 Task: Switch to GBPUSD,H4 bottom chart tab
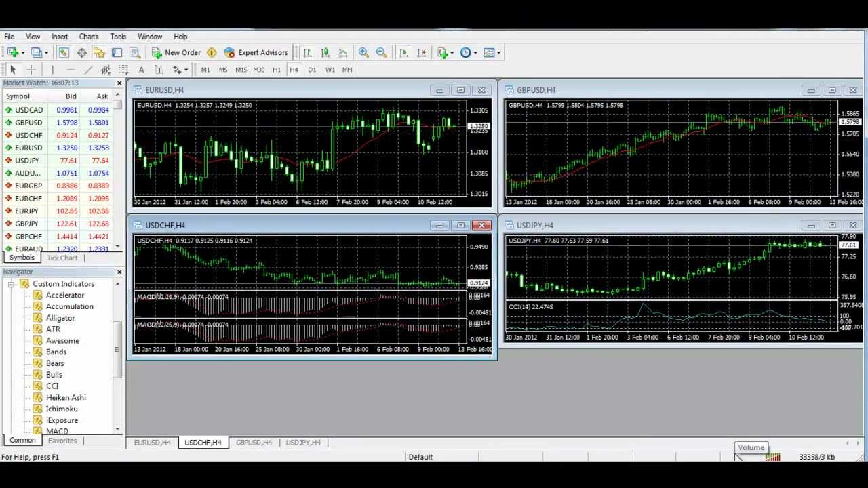(x=254, y=443)
